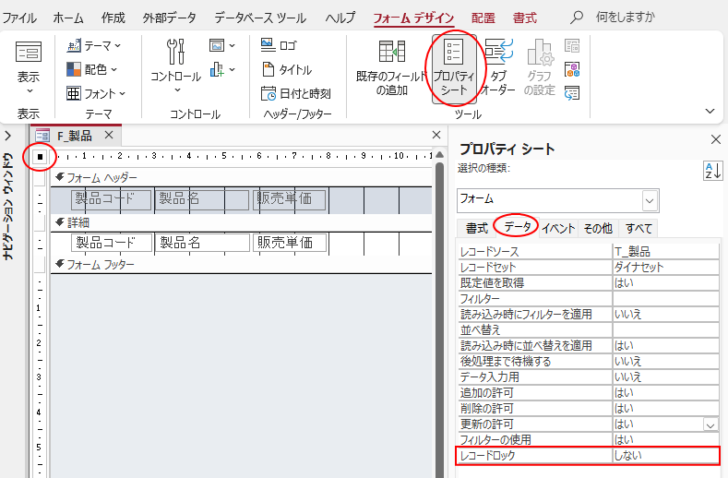728x478 pixels.
Task: Open the テーマ themes gallery
Action: pos(93,45)
